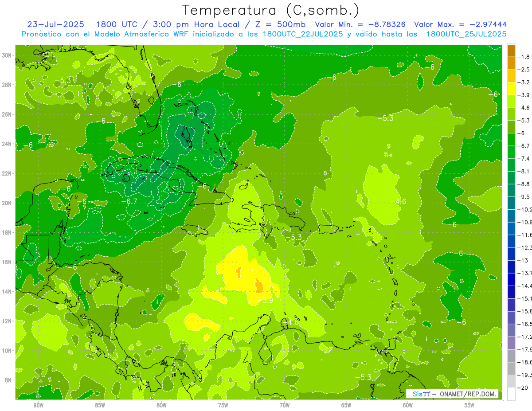Click the '-1.8' color bar label
The width and height of the screenshot is (532, 411).
click(x=524, y=57)
